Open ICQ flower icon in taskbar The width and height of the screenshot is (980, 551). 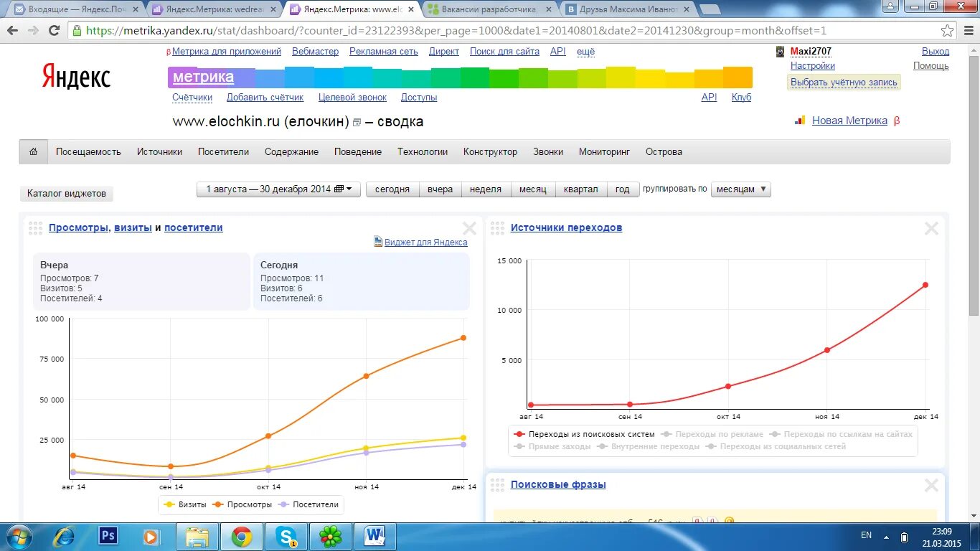330,536
